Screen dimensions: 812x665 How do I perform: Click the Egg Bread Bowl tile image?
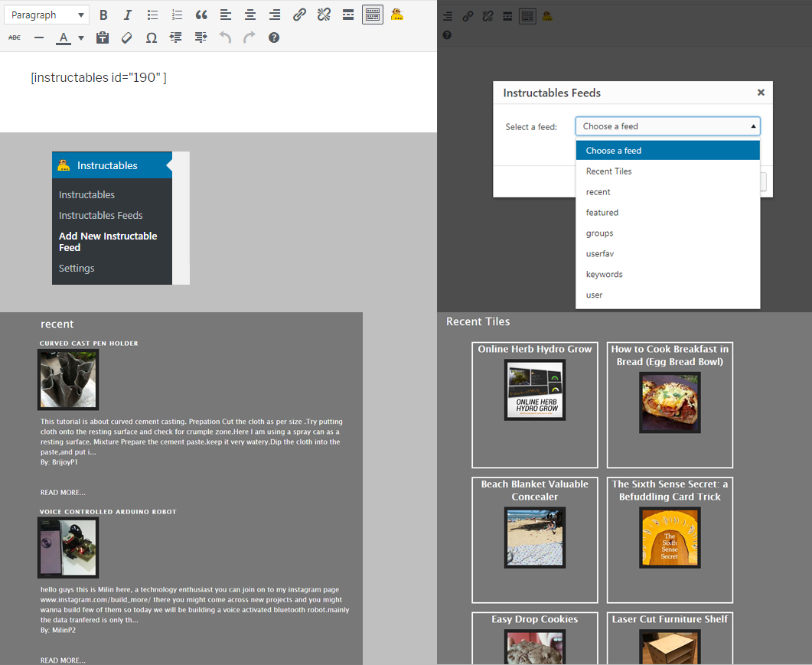670,403
